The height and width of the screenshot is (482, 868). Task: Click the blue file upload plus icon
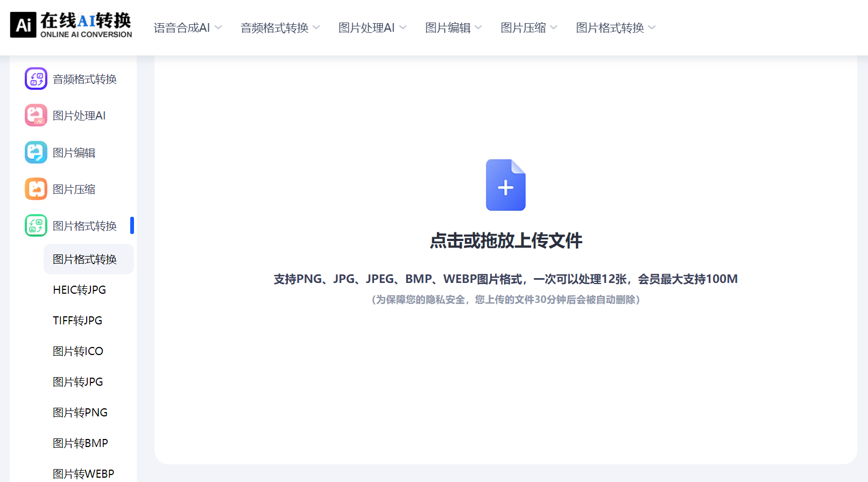(505, 185)
